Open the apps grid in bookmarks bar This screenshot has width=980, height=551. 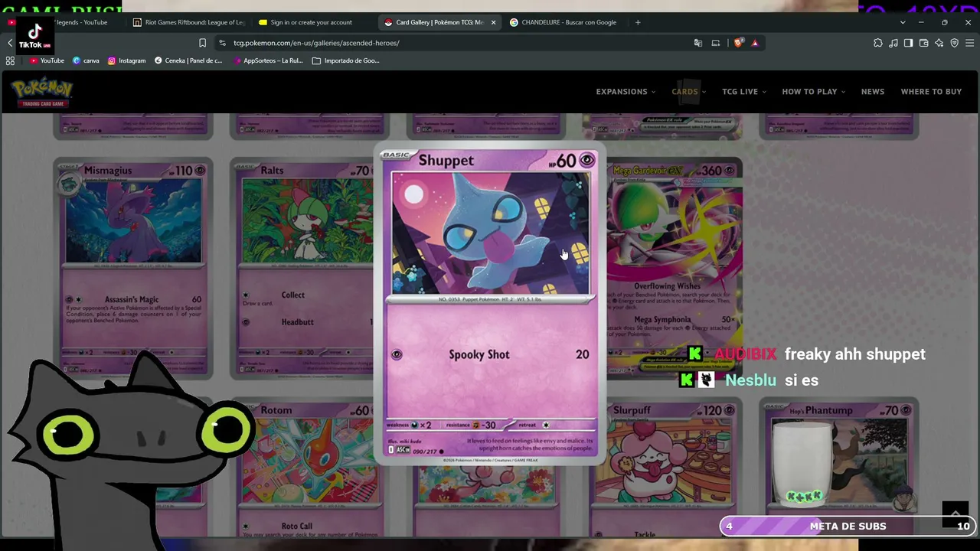(x=10, y=60)
